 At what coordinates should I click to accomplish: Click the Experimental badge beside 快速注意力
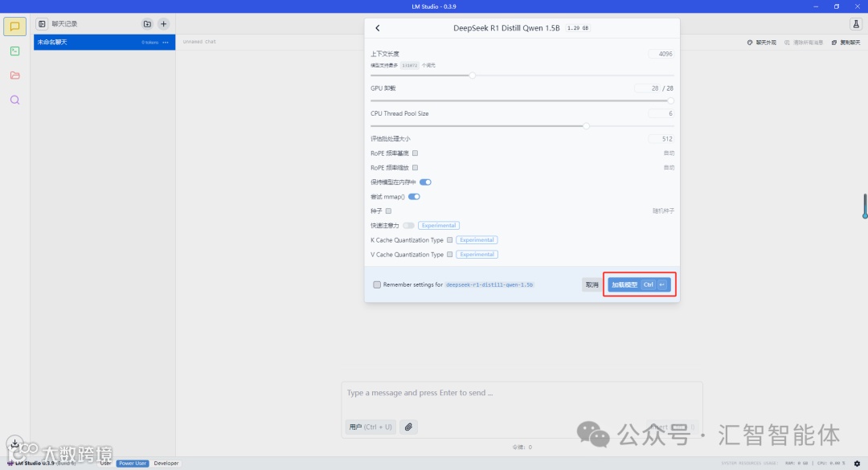[439, 225]
